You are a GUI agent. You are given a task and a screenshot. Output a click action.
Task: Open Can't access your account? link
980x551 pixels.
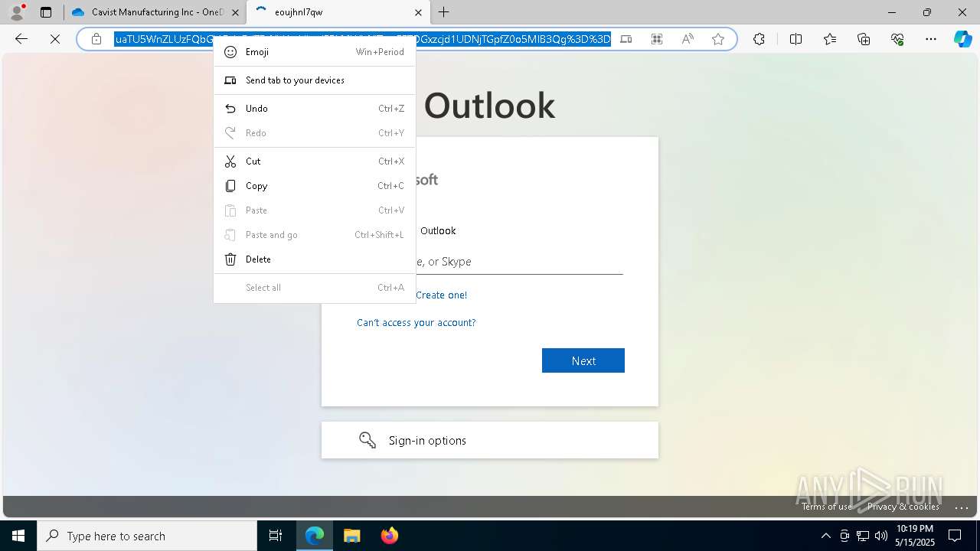(x=416, y=323)
